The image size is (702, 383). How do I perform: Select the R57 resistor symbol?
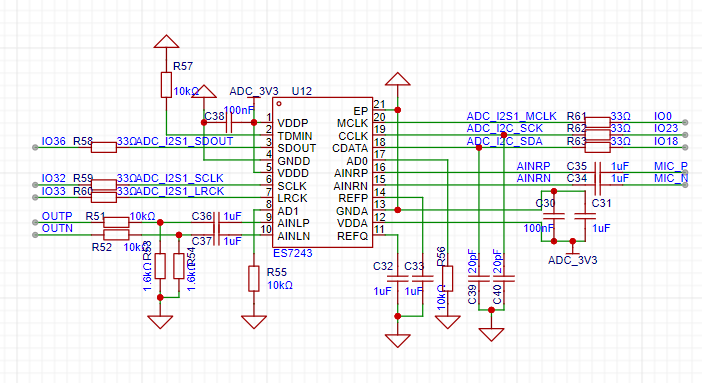tap(167, 85)
